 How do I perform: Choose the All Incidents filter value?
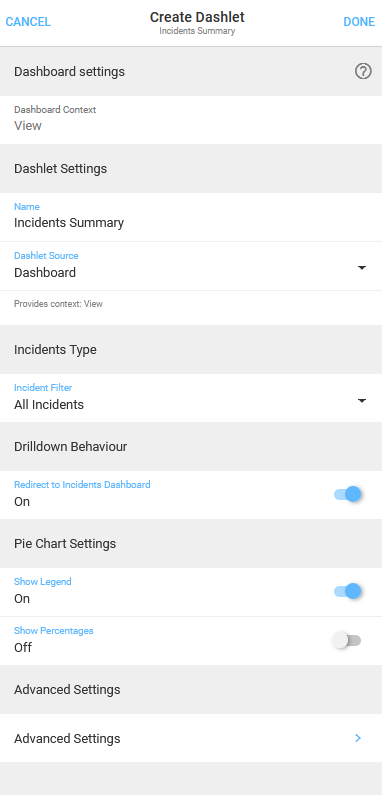pyautogui.click(x=49, y=405)
